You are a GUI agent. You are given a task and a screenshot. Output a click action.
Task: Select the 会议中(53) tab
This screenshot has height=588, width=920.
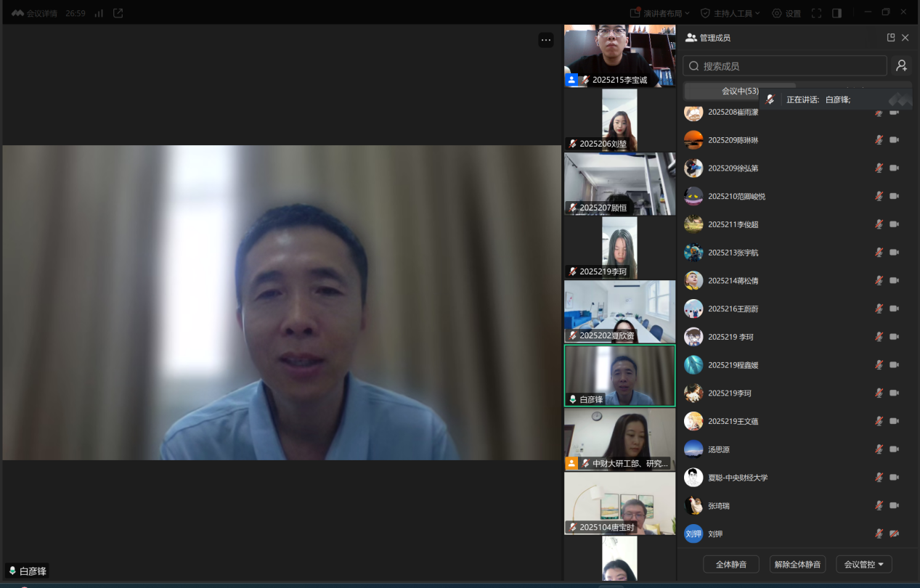point(739,91)
